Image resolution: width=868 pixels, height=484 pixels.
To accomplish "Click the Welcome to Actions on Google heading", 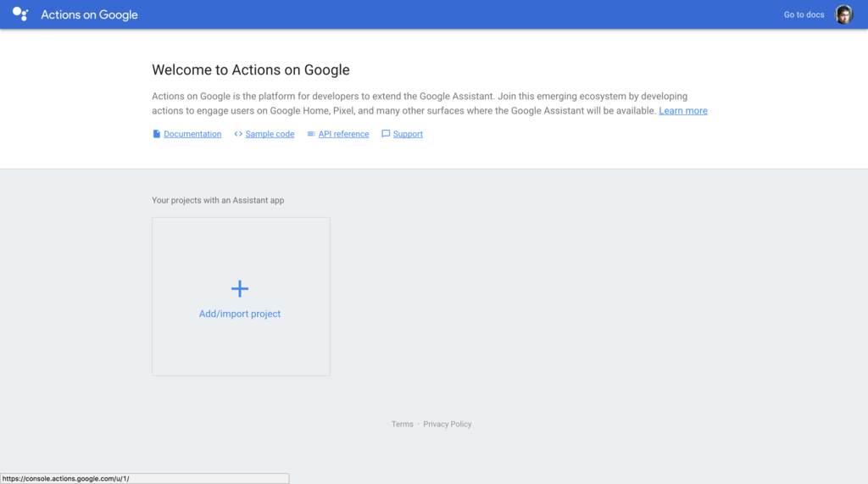I will [251, 70].
